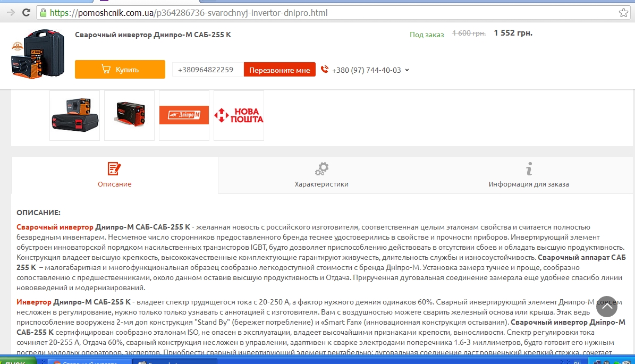
Task: Click the browser forward arrow
Action: point(11,12)
